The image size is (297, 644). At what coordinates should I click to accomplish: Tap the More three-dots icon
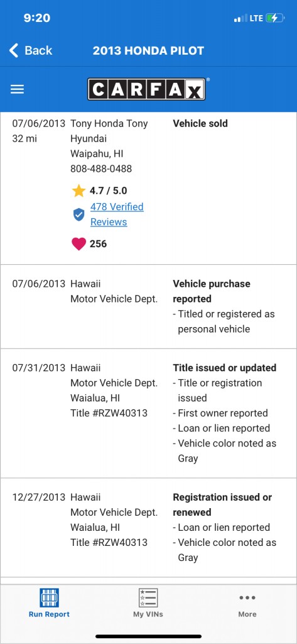pos(247,597)
